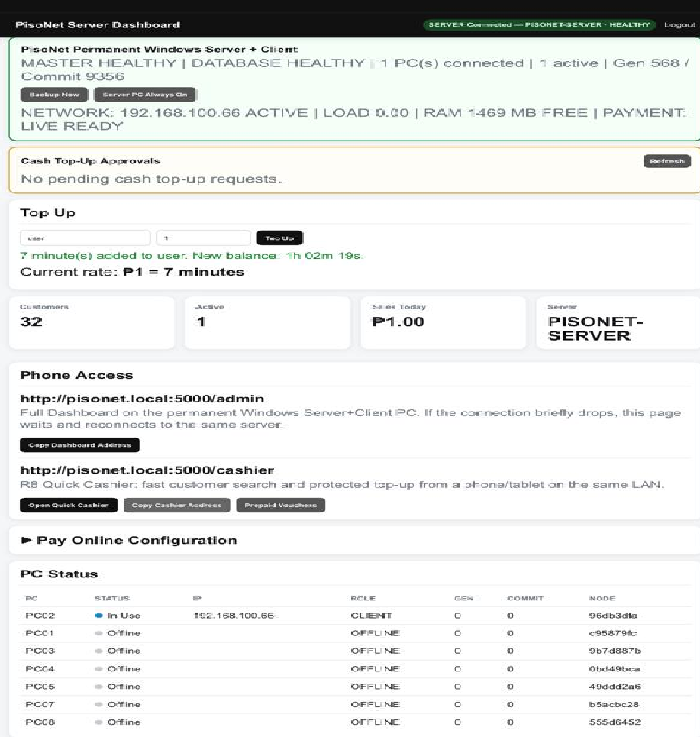The height and width of the screenshot is (737, 700).
Task: Select the PC04 row name
Action: pyautogui.click(x=40, y=668)
